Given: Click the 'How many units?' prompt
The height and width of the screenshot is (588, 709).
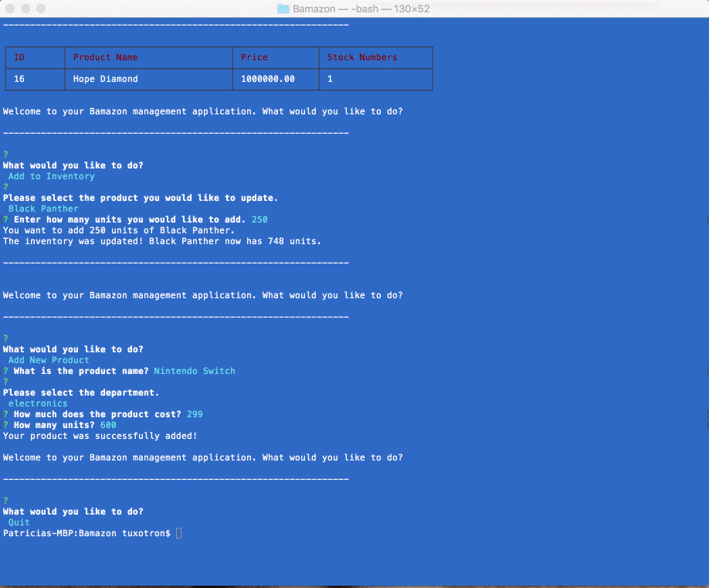Looking at the screenshot, I should click(54, 425).
